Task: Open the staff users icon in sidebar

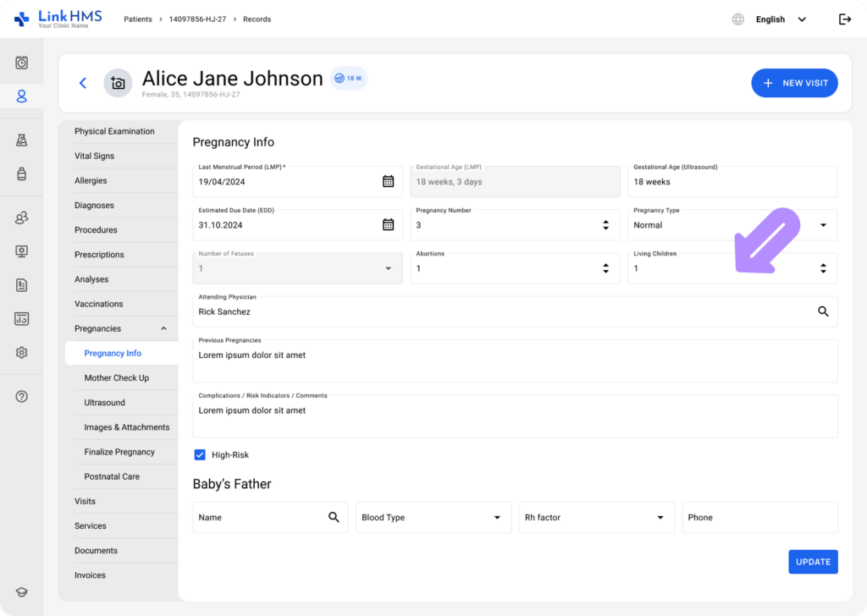Action: 21,217
